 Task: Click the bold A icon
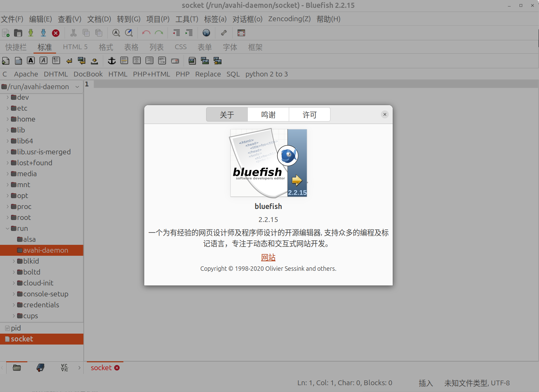tap(31, 61)
